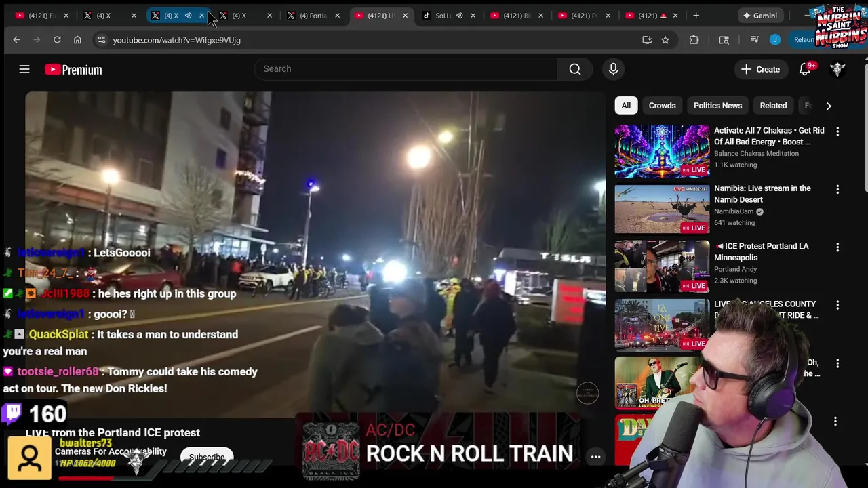Bookmark this page with star icon
868x488 pixels.
(665, 40)
